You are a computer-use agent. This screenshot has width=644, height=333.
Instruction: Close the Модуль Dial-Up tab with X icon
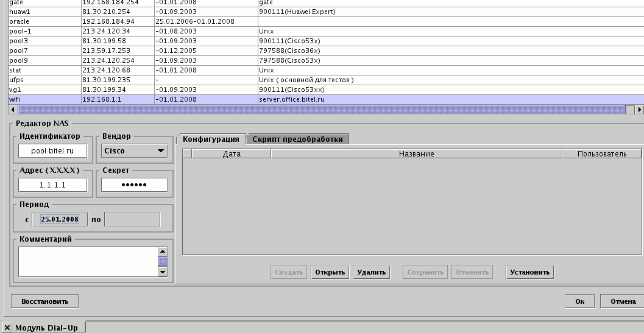click(x=7, y=328)
